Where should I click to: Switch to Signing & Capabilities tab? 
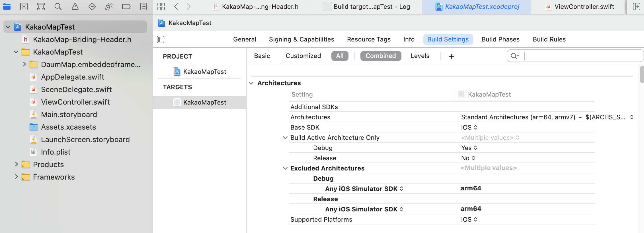(302, 39)
